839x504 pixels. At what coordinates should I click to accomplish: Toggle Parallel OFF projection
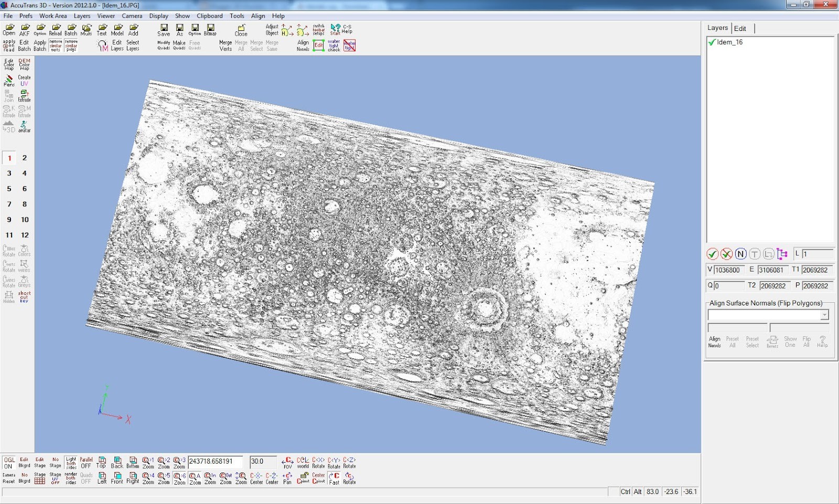pyautogui.click(x=86, y=462)
